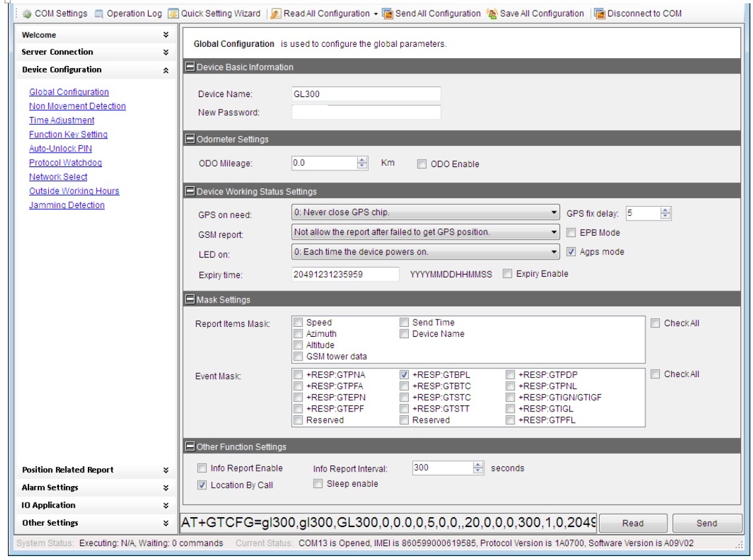Open the GPS on need dropdown
The height and width of the screenshot is (560, 753).
pyautogui.click(x=554, y=213)
